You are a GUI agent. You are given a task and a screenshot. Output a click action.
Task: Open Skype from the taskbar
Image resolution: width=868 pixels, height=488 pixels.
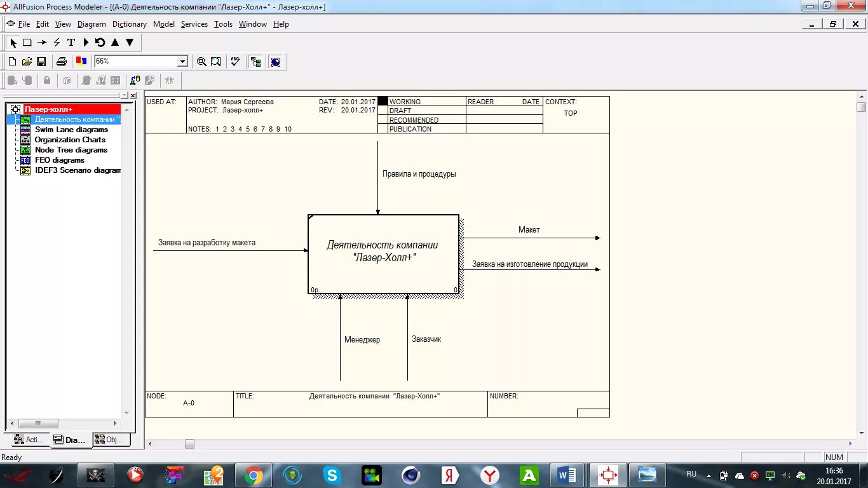[x=332, y=475]
